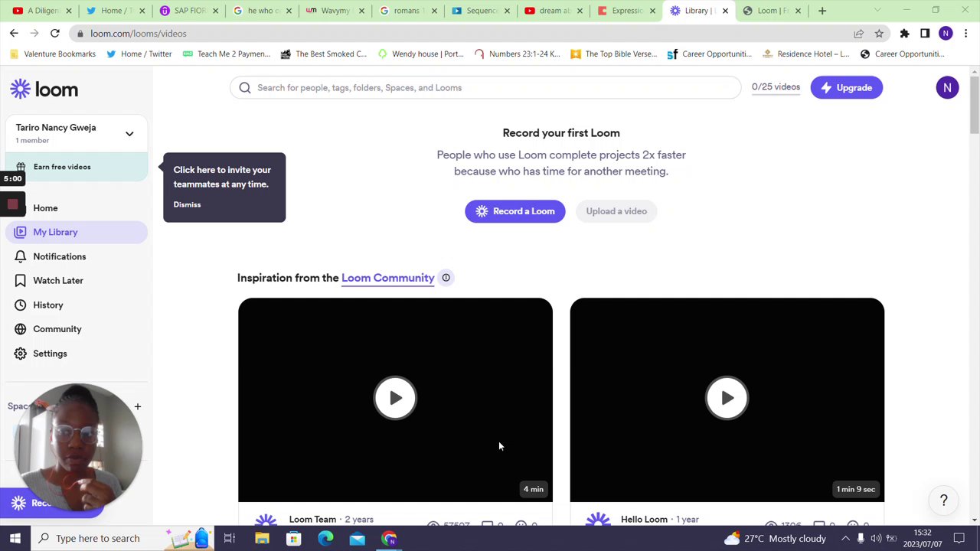Toggle the browser side panel icon

tap(925, 34)
